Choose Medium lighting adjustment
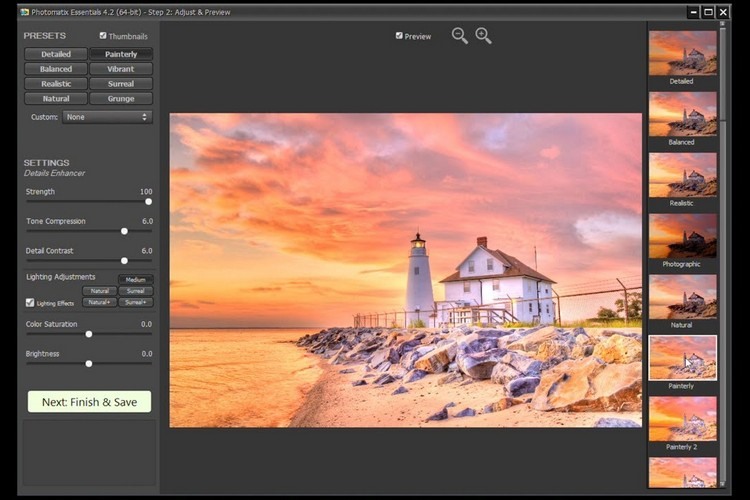 [x=135, y=280]
